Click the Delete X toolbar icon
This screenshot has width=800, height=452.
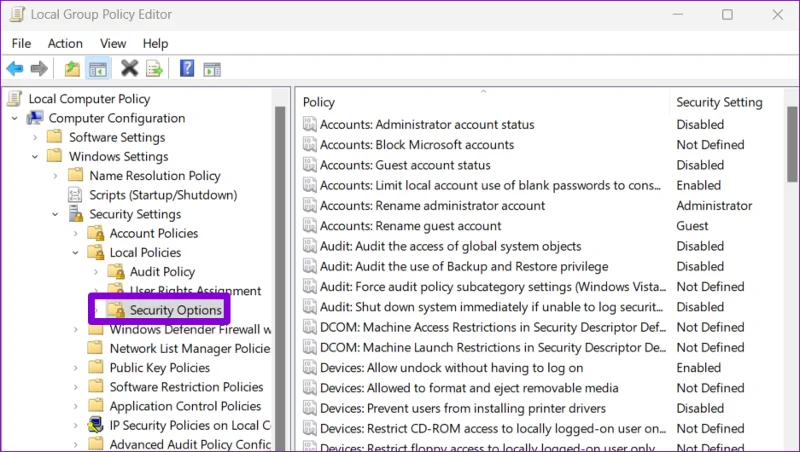(x=130, y=68)
